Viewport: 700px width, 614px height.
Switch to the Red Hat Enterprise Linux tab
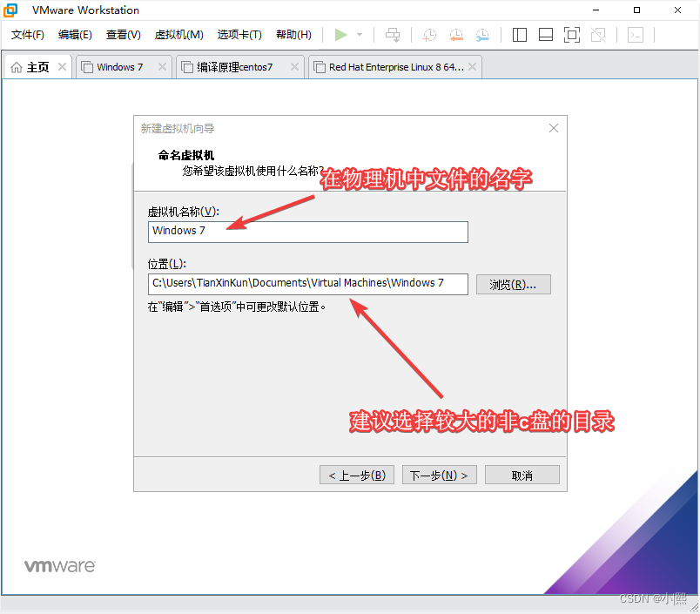pos(396,67)
